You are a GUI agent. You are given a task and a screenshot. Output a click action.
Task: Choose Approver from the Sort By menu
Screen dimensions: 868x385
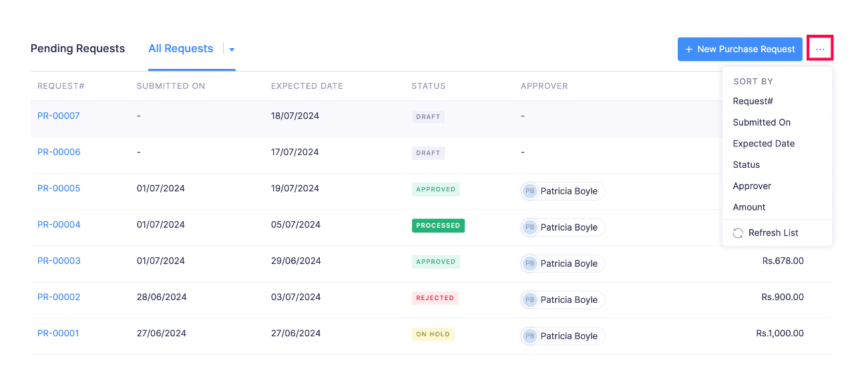pyautogui.click(x=751, y=186)
